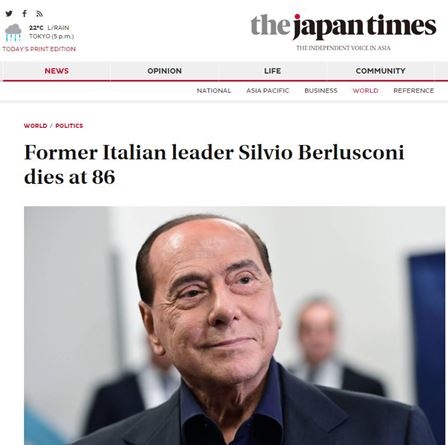Select the Life tab
Image resolution: width=448 pixels, height=445 pixels.
[272, 71]
